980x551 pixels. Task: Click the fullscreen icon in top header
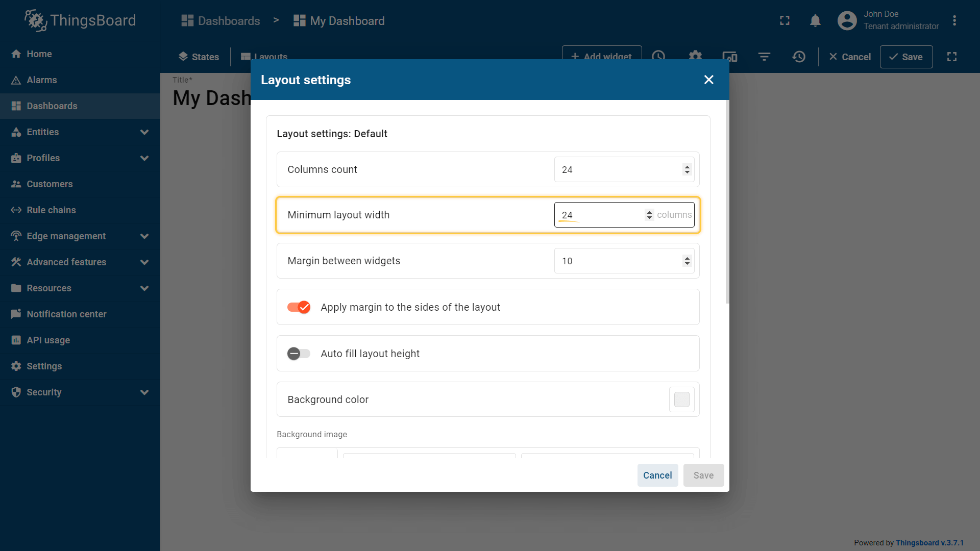[x=785, y=21]
